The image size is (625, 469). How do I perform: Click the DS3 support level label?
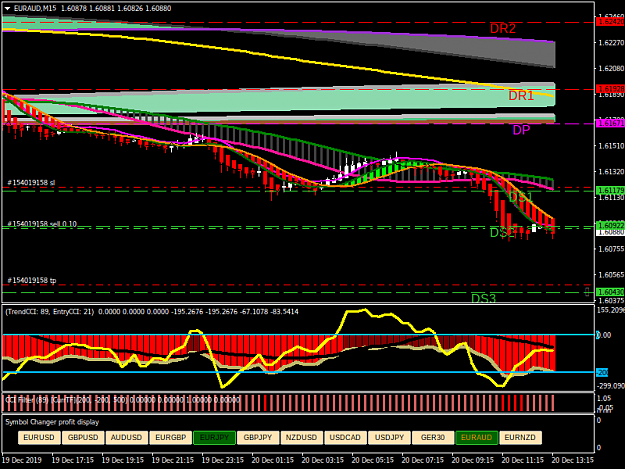click(x=483, y=298)
